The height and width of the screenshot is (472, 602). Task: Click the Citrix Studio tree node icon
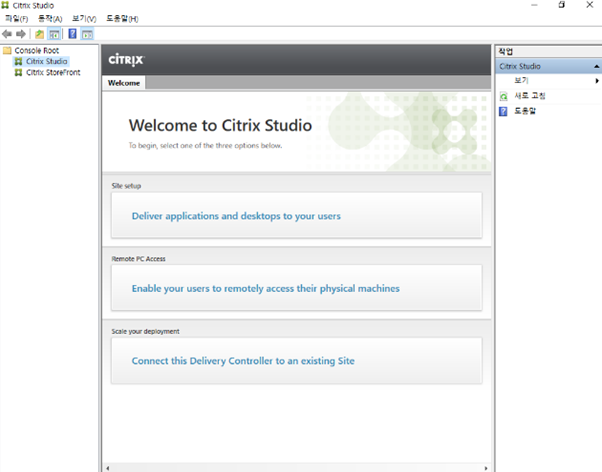coord(18,61)
